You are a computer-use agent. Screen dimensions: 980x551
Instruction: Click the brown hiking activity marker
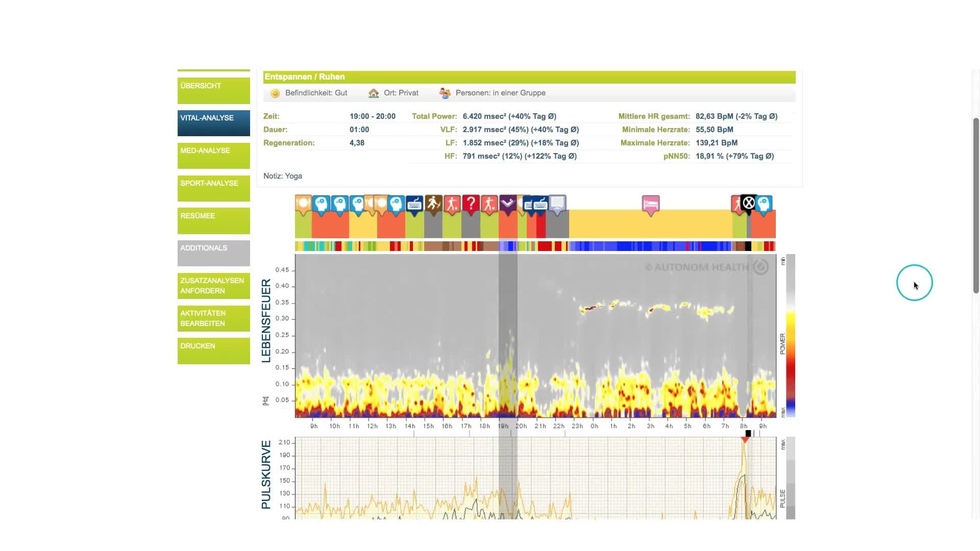pos(433,204)
